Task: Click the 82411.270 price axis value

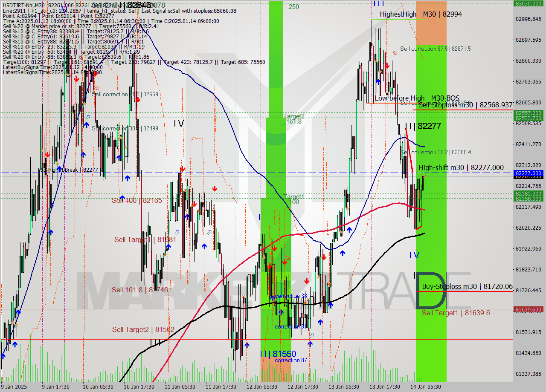Action: pyautogui.click(x=529, y=144)
